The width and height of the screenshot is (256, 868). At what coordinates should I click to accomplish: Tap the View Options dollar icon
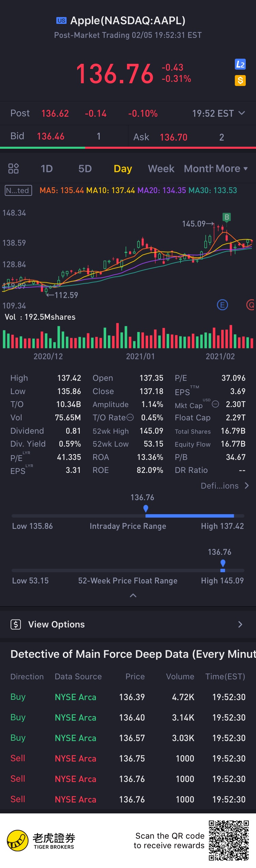click(16, 624)
